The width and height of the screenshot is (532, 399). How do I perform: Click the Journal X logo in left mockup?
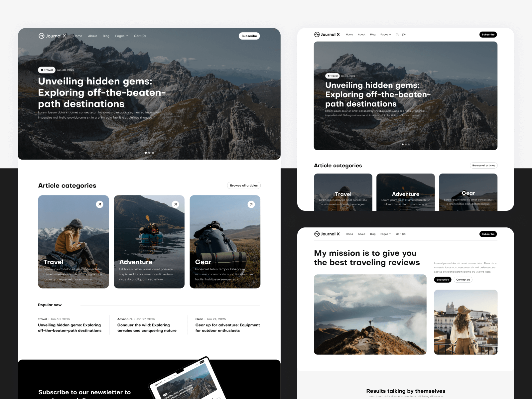coord(52,36)
